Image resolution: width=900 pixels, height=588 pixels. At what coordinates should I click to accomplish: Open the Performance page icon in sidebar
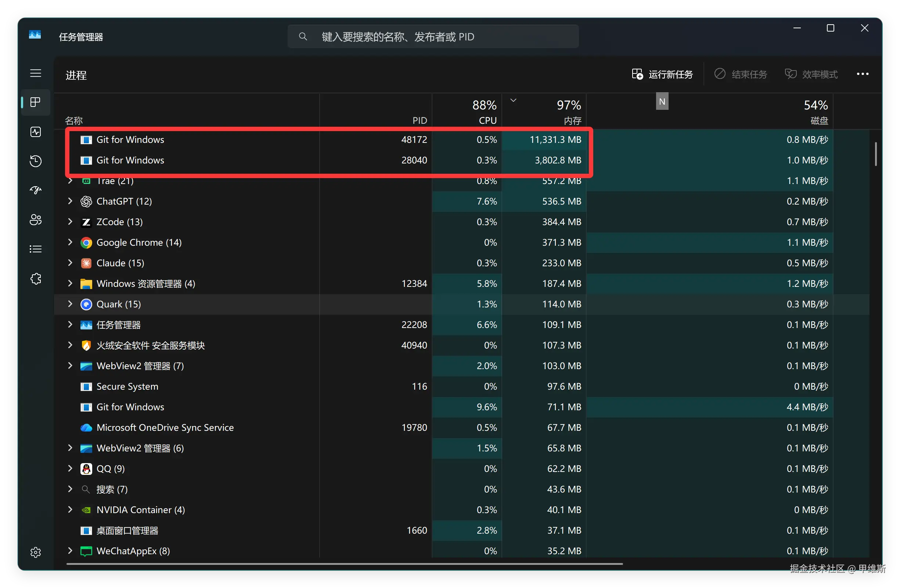coord(36,131)
